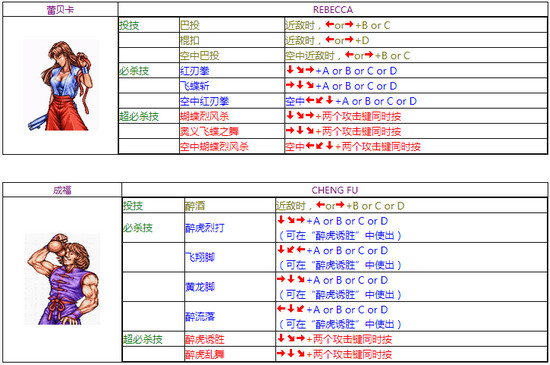This screenshot has width=550, height=365.
Task: Click the 黄龙脚 move name
Action: 200,287
